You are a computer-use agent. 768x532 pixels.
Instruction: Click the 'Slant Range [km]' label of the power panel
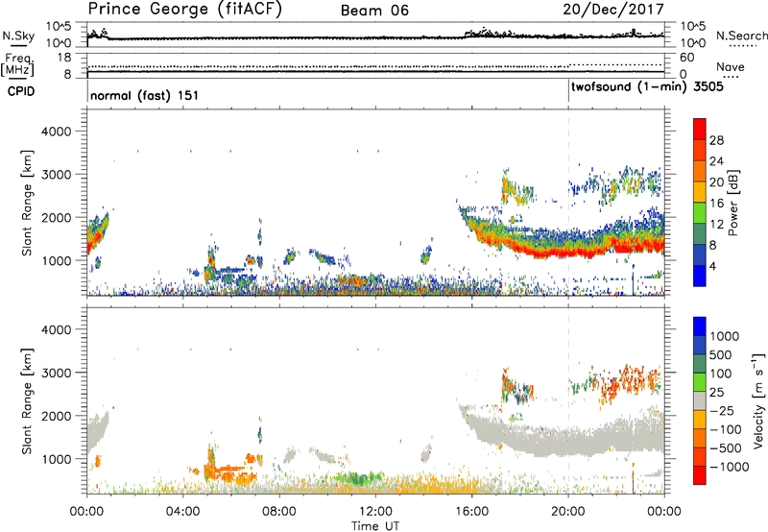point(27,203)
